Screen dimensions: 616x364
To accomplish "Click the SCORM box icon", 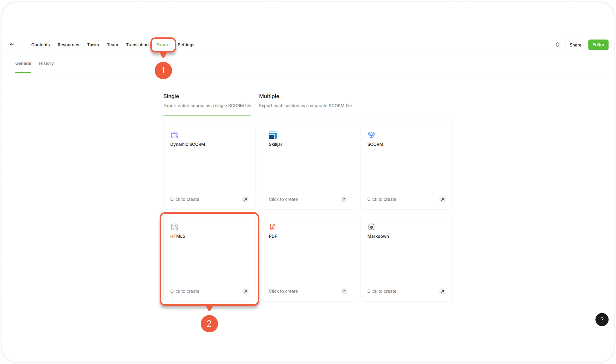I will pyautogui.click(x=371, y=135).
